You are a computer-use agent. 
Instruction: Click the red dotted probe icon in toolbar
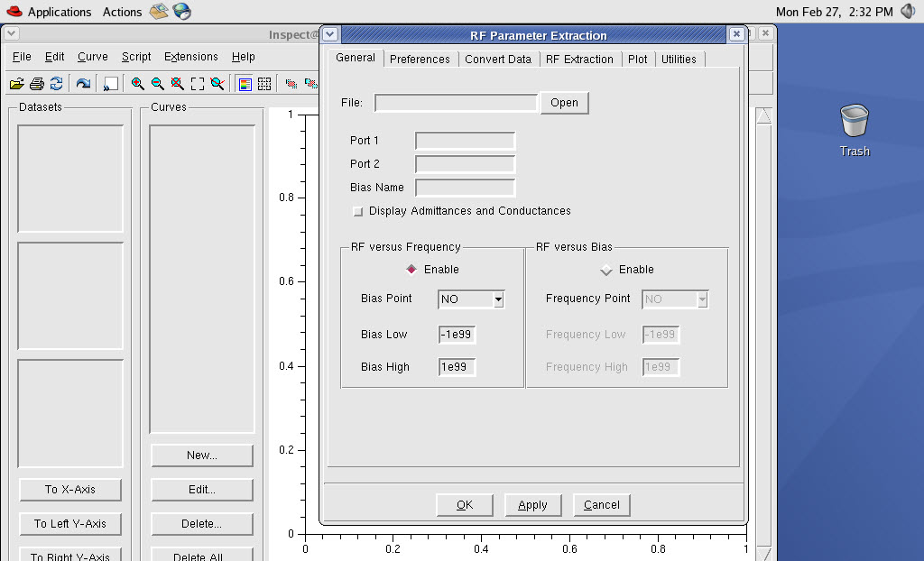(291, 84)
